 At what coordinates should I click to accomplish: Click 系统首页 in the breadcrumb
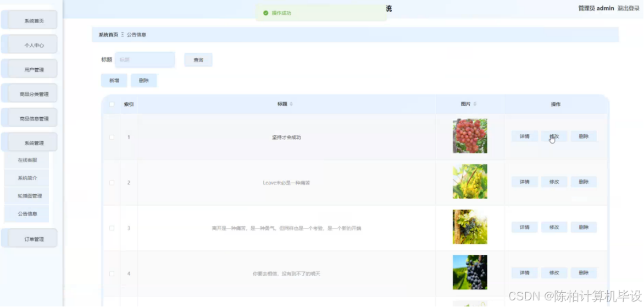108,35
